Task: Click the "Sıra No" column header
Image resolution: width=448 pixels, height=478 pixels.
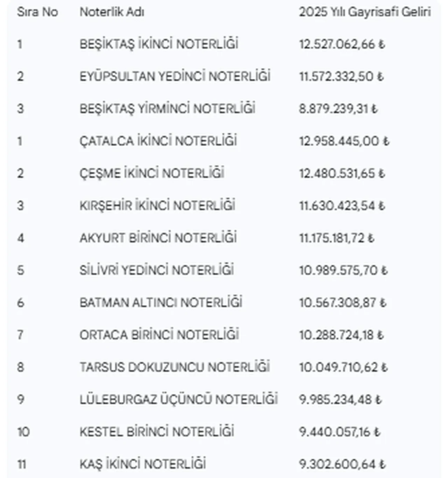Action: [x=37, y=12]
